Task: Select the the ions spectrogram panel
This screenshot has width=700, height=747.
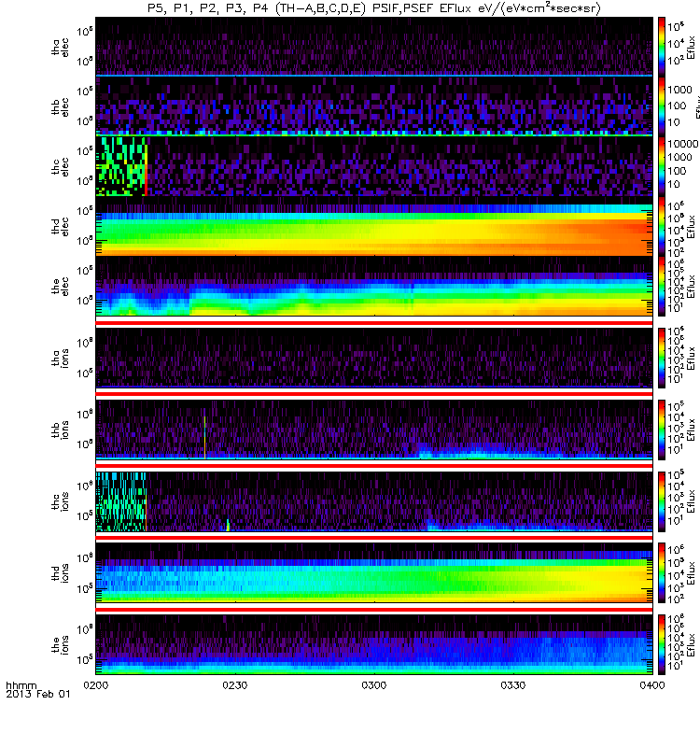Action: tap(374, 644)
